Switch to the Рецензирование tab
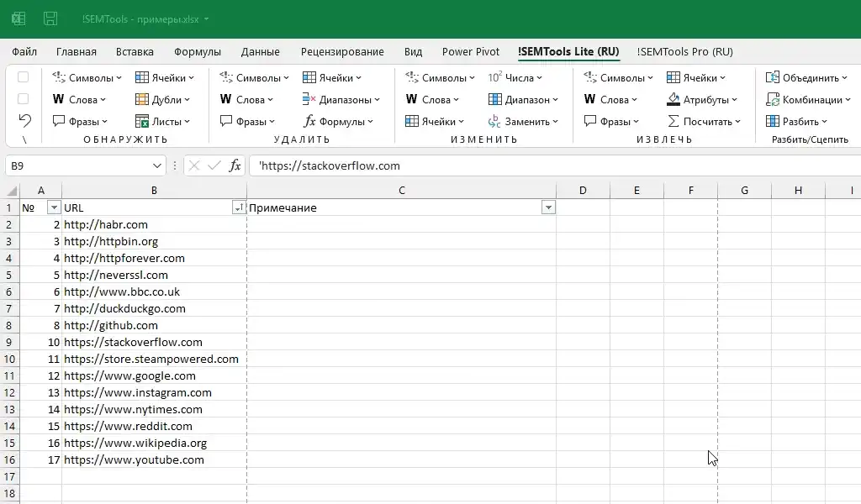 (x=342, y=51)
